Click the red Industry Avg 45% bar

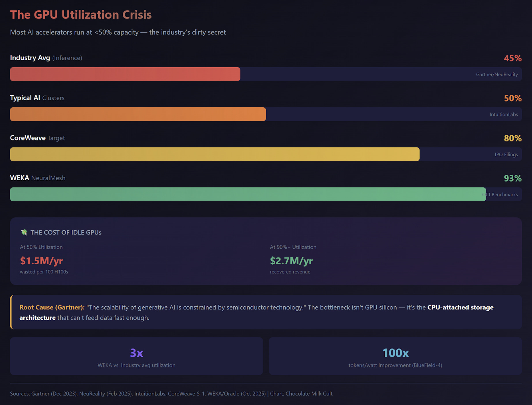(x=125, y=74)
